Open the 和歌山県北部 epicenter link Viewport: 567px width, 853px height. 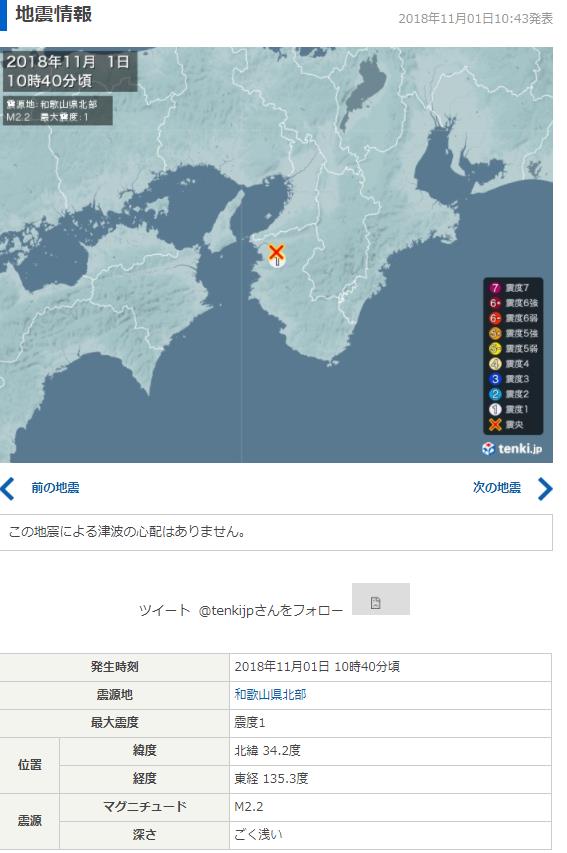coord(270,695)
